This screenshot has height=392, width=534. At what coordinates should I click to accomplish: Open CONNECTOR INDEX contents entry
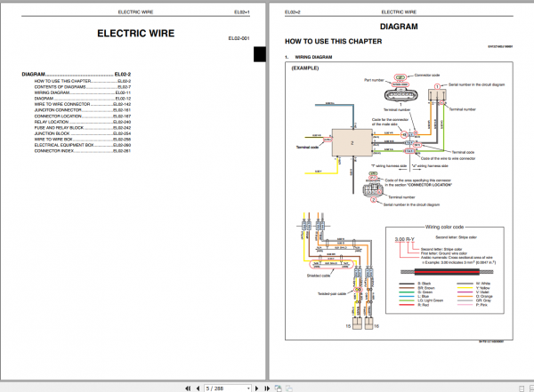83,151
